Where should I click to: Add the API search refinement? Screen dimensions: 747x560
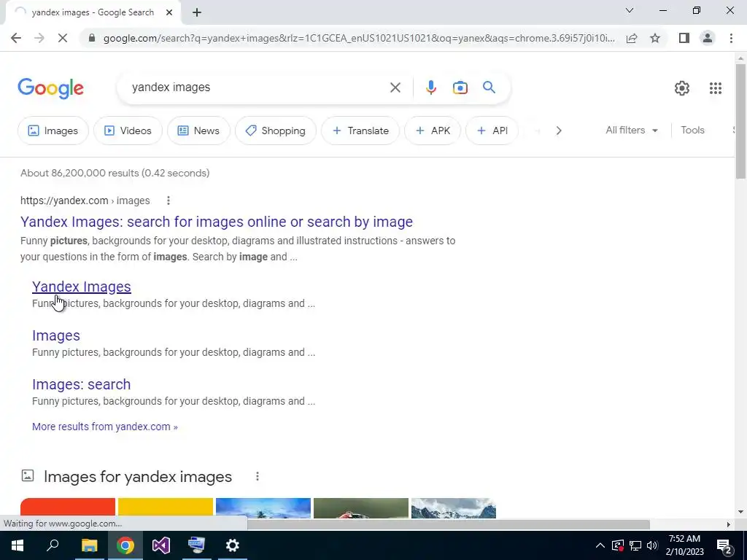point(492,131)
